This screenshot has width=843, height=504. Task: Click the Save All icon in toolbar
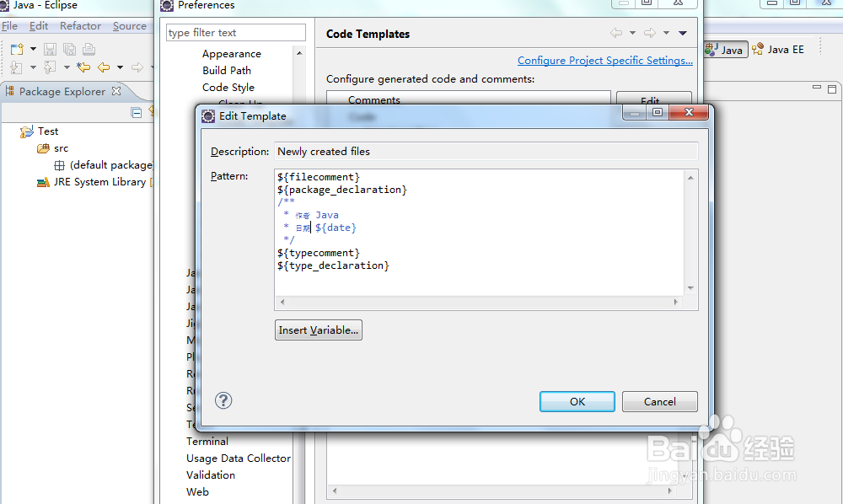[69, 49]
